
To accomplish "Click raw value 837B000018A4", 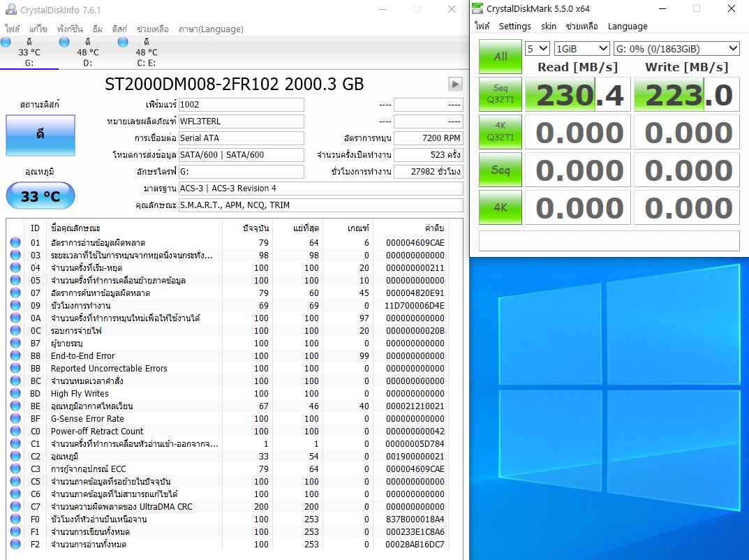I will (x=415, y=520).
